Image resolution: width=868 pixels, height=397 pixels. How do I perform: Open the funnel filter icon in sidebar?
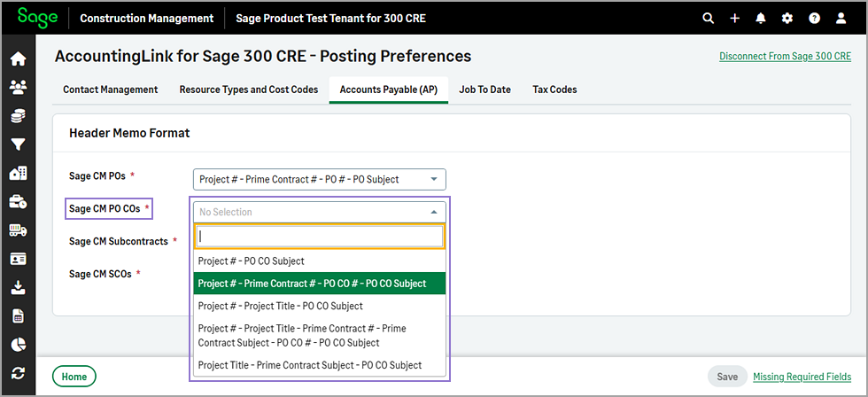point(19,144)
